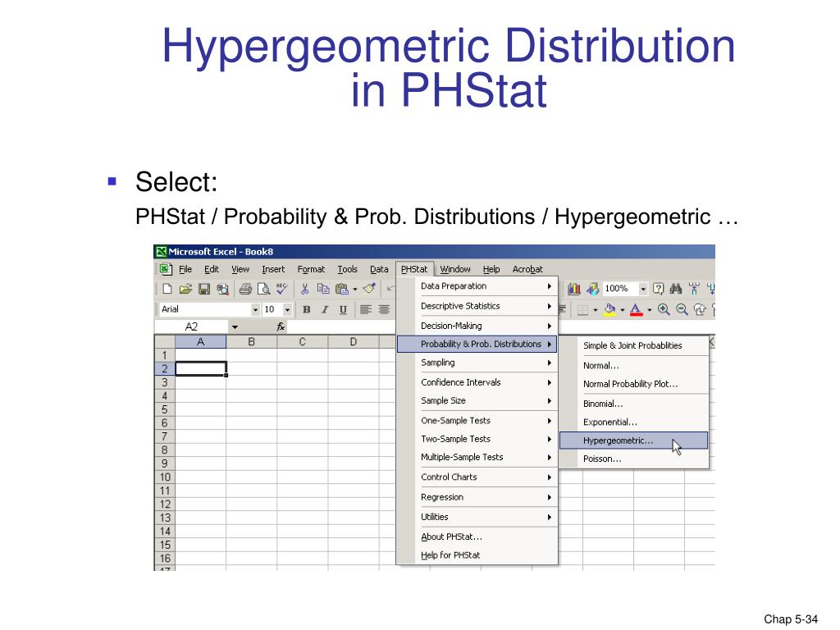Click the Borders grid icon

583,310
